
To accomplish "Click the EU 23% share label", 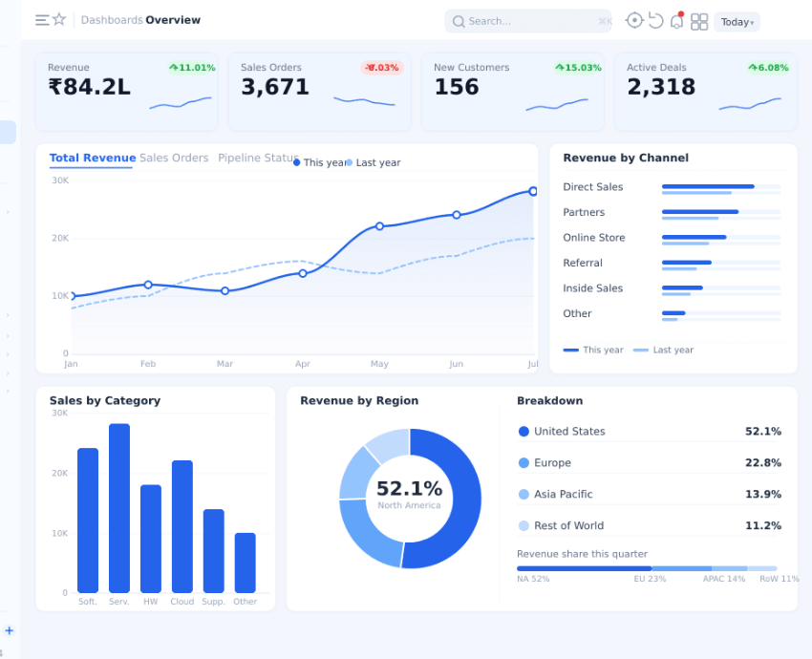I will click(650, 579).
